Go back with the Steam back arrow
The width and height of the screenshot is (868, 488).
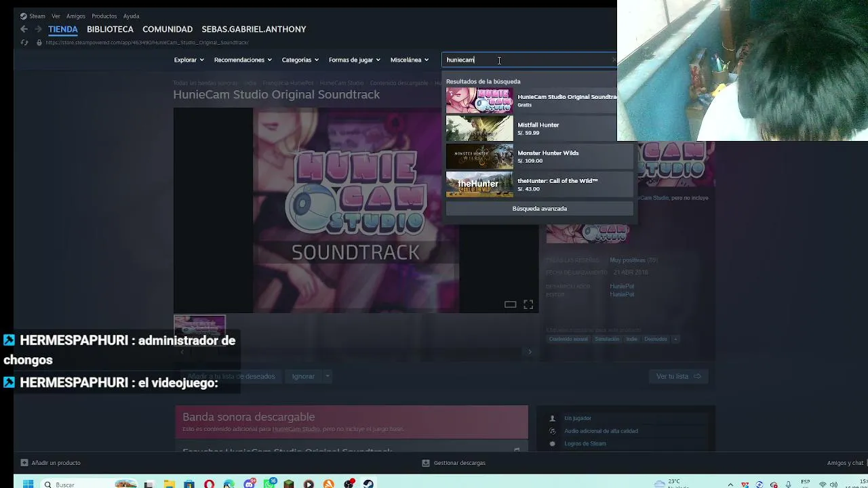coord(24,29)
